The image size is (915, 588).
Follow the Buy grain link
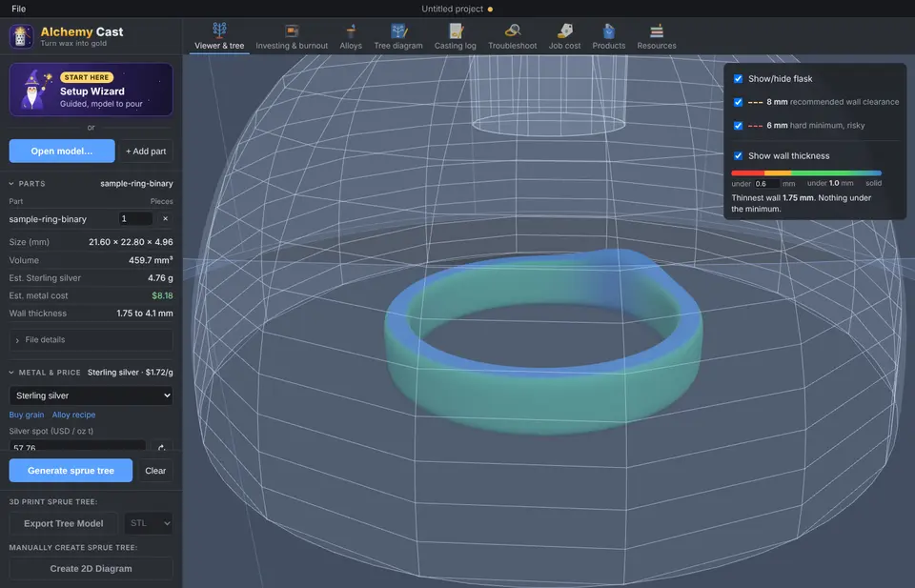pyautogui.click(x=27, y=415)
